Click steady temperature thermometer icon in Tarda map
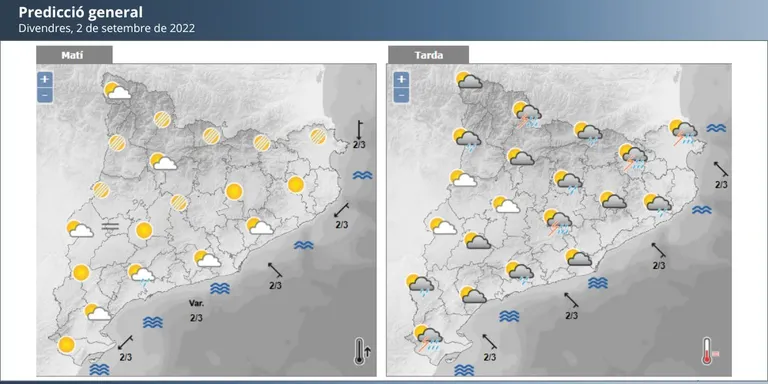 tap(710, 351)
